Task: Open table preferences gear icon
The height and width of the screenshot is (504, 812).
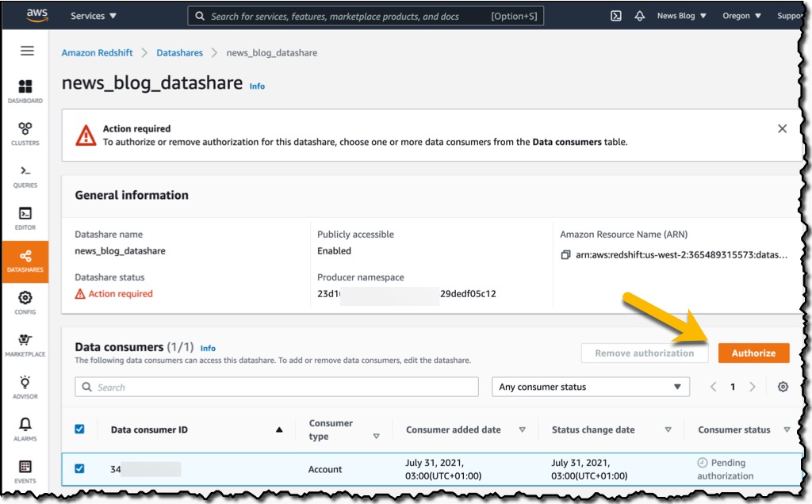Action: tap(783, 387)
